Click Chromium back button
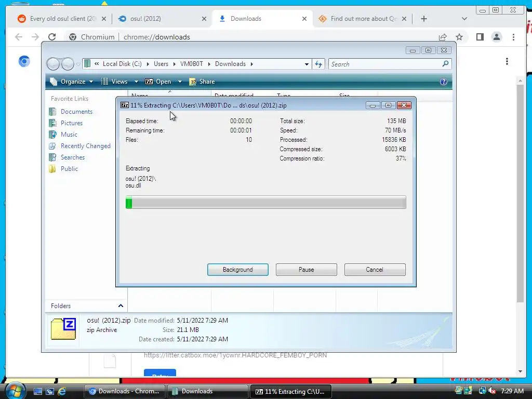This screenshot has height=399, width=532. pos(19,37)
